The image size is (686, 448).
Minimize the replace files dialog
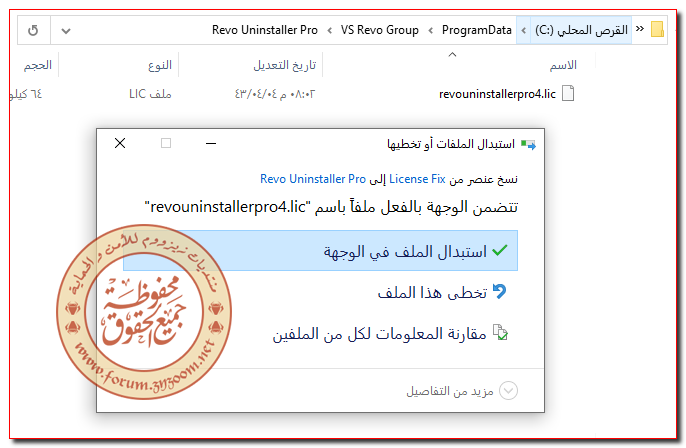coord(211,144)
